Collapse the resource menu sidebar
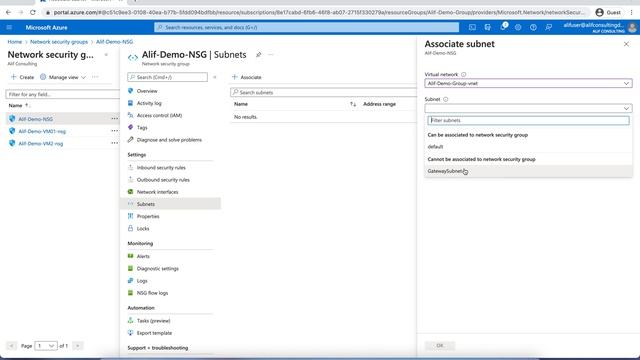 pos(215,77)
